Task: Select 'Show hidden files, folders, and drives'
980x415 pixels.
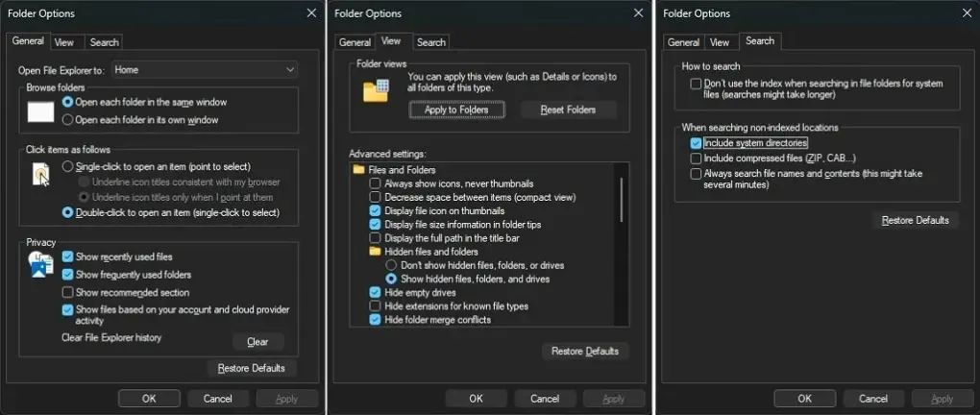Action: [391, 279]
